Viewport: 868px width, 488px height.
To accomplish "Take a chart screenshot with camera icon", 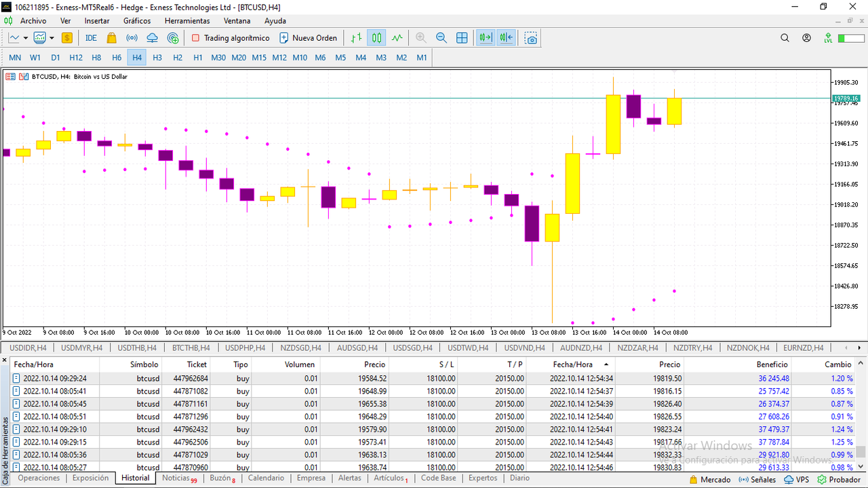I will 531,38.
